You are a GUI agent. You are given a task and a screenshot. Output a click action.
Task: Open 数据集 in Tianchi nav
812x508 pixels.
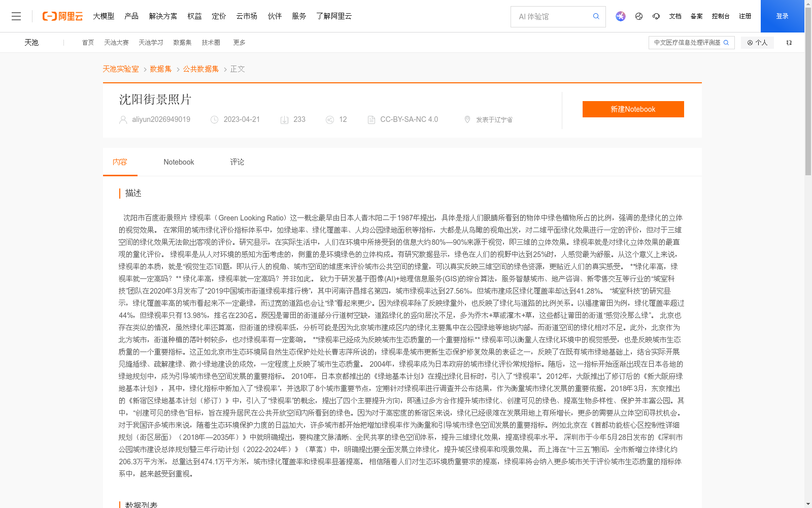pos(182,43)
